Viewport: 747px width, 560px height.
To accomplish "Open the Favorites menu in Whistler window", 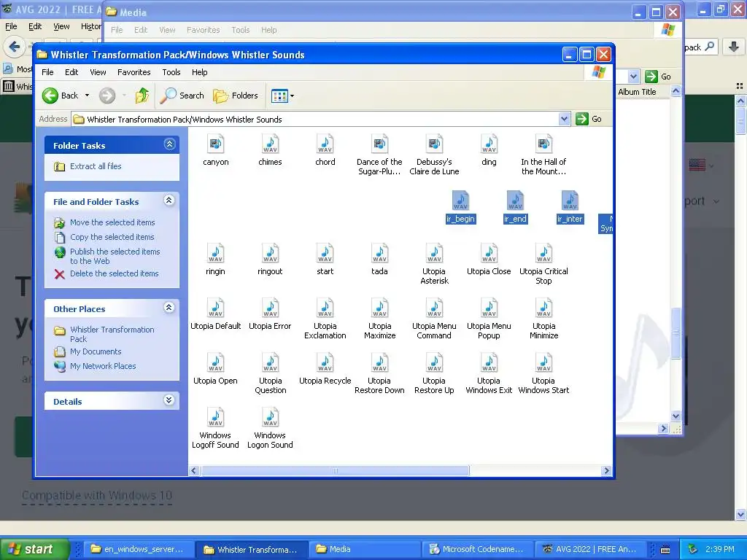I will pyautogui.click(x=134, y=72).
